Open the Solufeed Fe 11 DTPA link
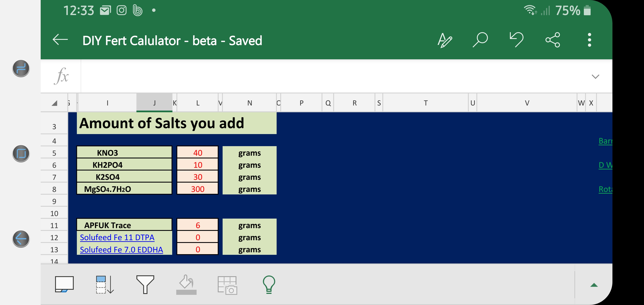 (117, 237)
